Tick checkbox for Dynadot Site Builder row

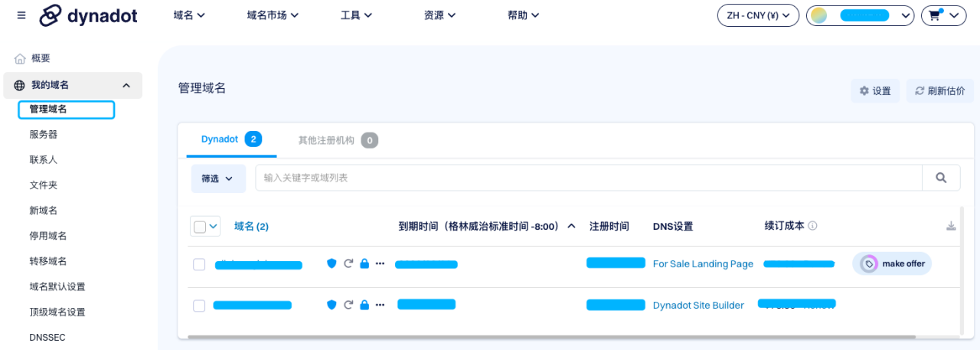tap(199, 306)
